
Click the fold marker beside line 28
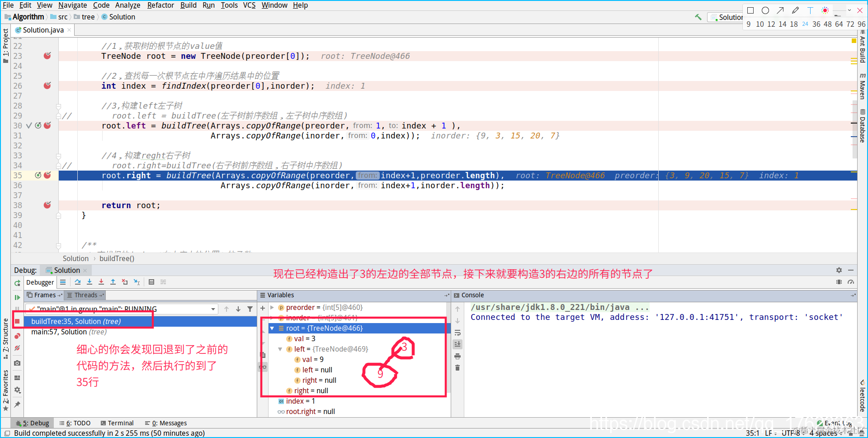click(59, 106)
